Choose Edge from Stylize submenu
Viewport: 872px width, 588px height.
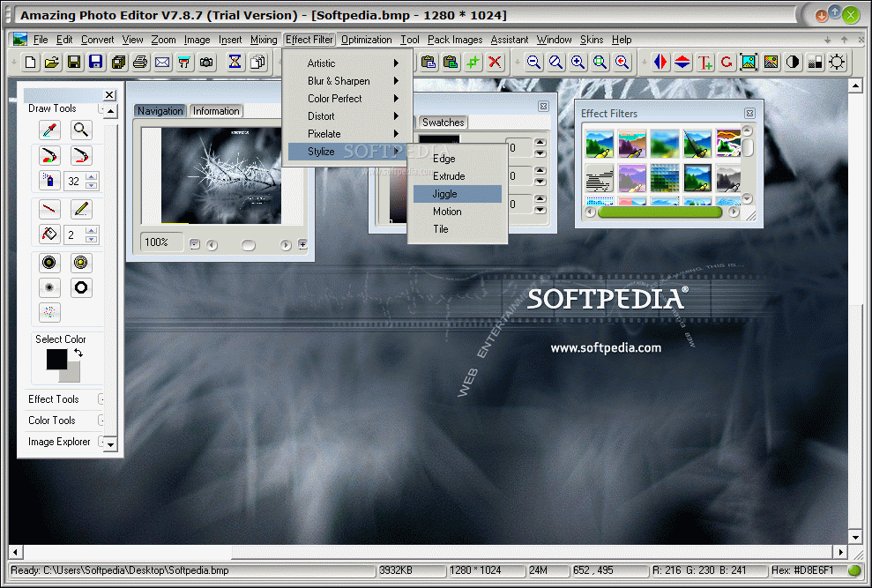click(457, 159)
